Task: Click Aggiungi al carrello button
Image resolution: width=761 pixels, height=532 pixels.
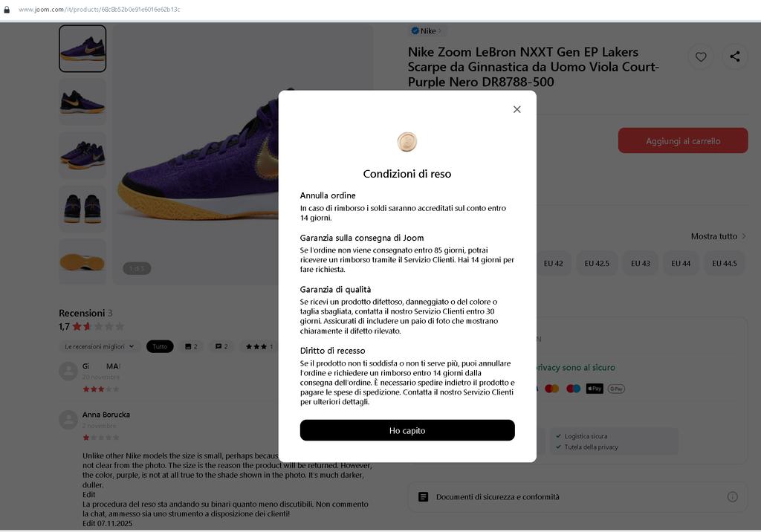Action: point(682,141)
